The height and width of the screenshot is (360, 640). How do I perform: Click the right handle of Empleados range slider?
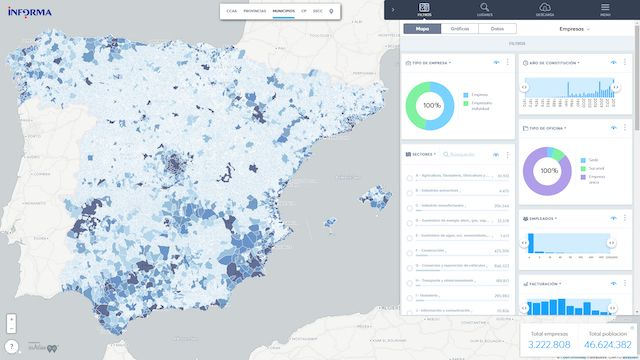click(x=611, y=243)
